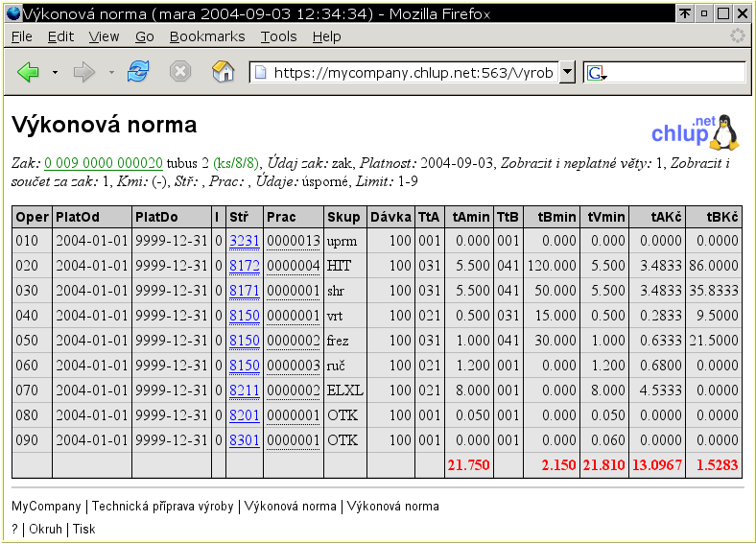Open Stř link 8150 in row 050
The width and height of the screenshot is (756, 544).
(245, 341)
